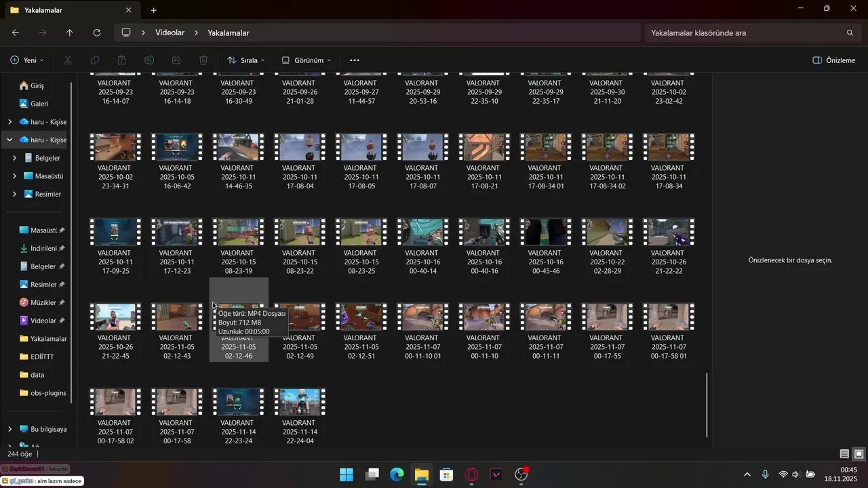Open Windows Start menu
This screenshot has height=488, width=868.
coord(347,474)
